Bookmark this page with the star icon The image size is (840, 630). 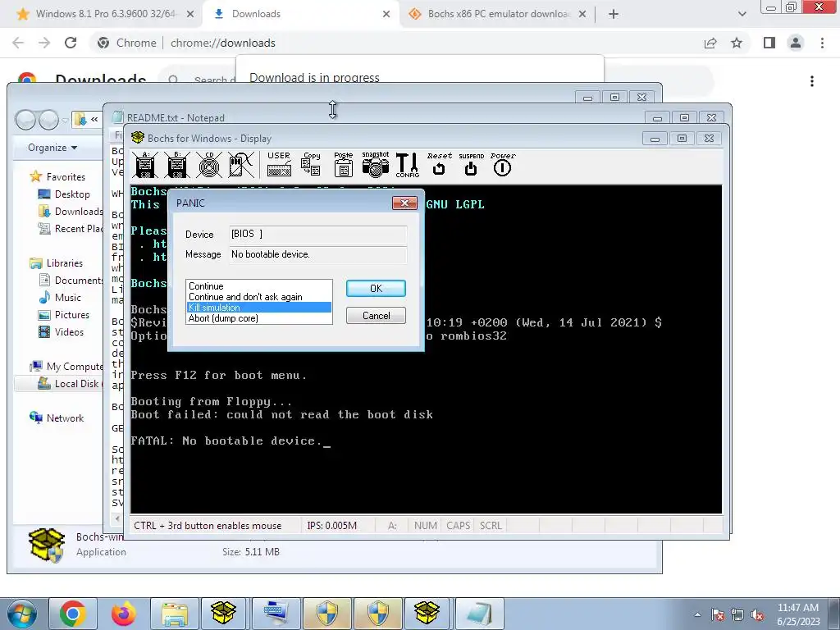(x=737, y=43)
